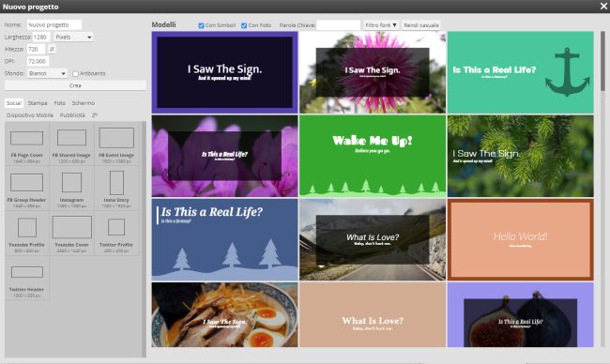This screenshot has height=364, width=610.
Task: Enable the Artboards checkbox
Action: pos(75,73)
